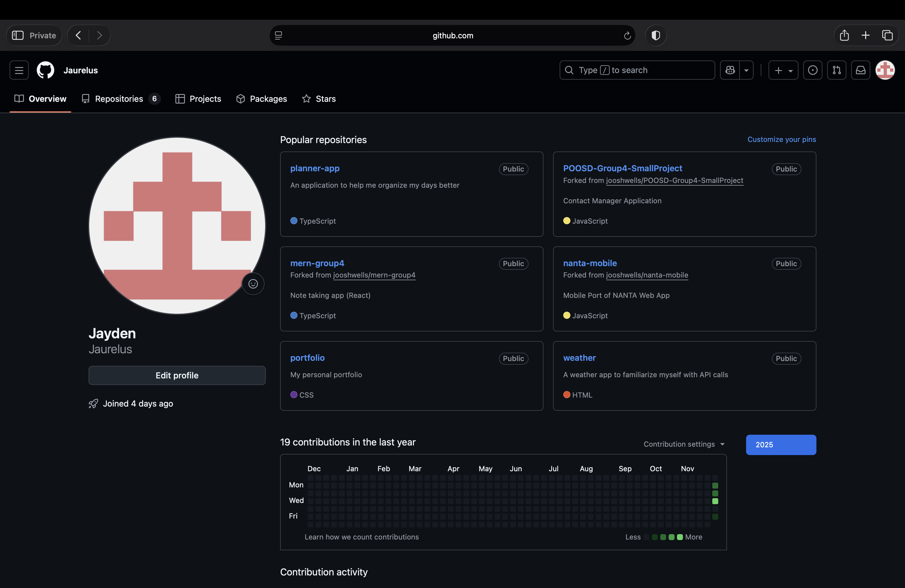Toggle the Safari sidebar panel button

pos(18,35)
